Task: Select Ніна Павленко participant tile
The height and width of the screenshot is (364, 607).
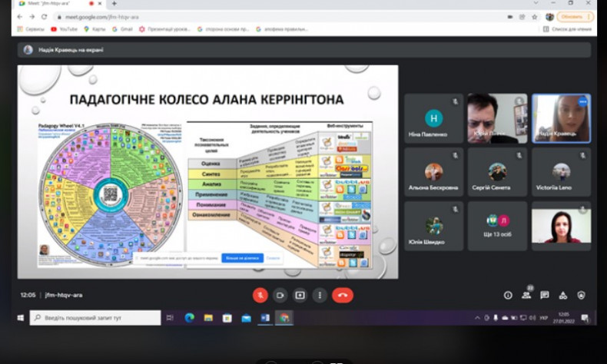Action: [x=433, y=118]
